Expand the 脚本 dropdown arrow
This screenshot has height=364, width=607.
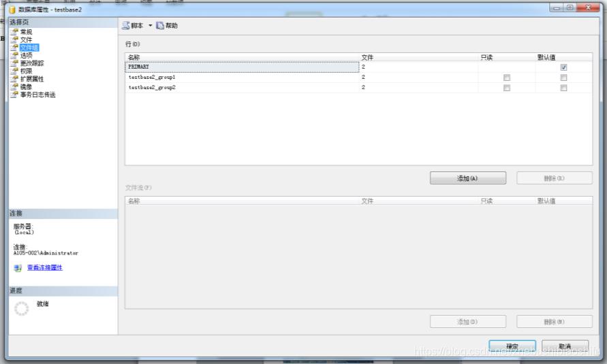[150, 25]
